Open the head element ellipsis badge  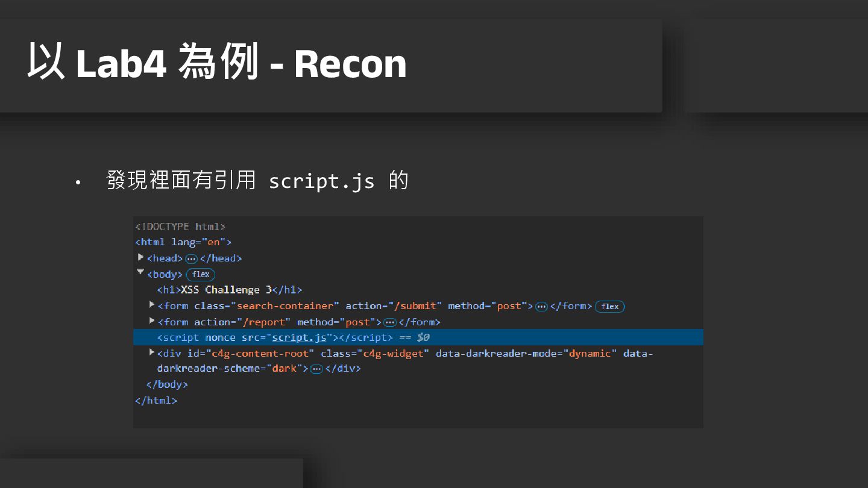click(191, 258)
